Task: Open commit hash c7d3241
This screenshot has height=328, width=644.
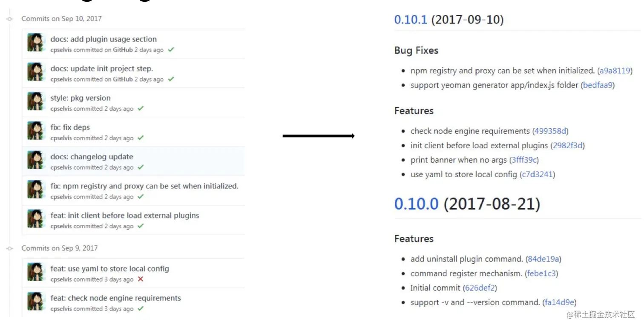Action: (537, 175)
